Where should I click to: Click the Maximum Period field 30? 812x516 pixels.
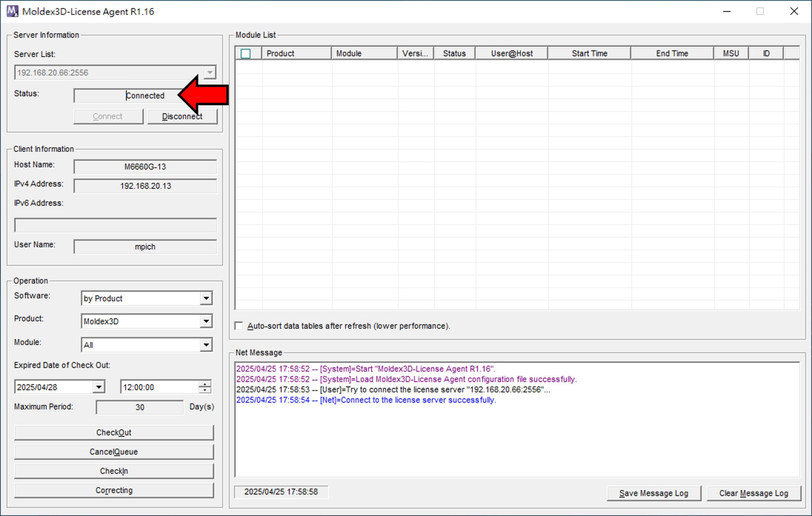tap(140, 407)
